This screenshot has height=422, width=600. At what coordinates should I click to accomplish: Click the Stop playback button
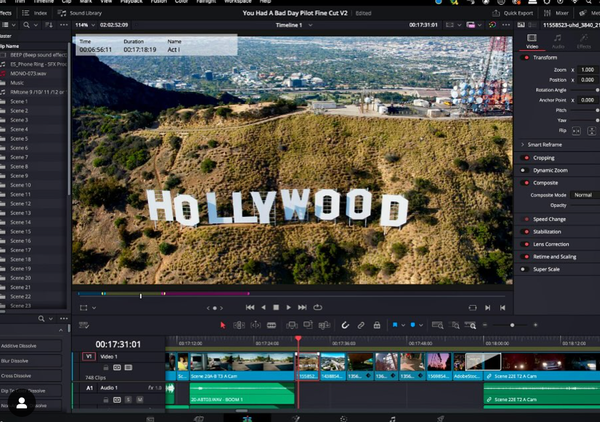pos(276,307)
